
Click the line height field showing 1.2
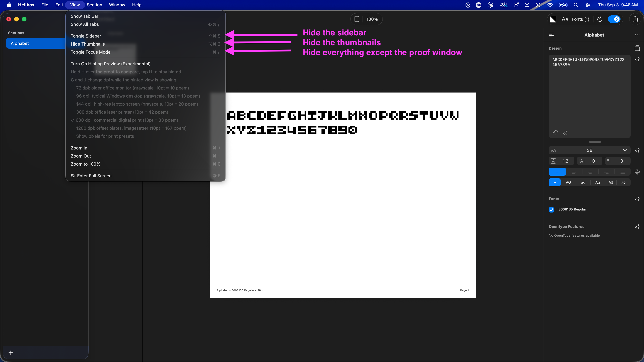tap(561, 161)
